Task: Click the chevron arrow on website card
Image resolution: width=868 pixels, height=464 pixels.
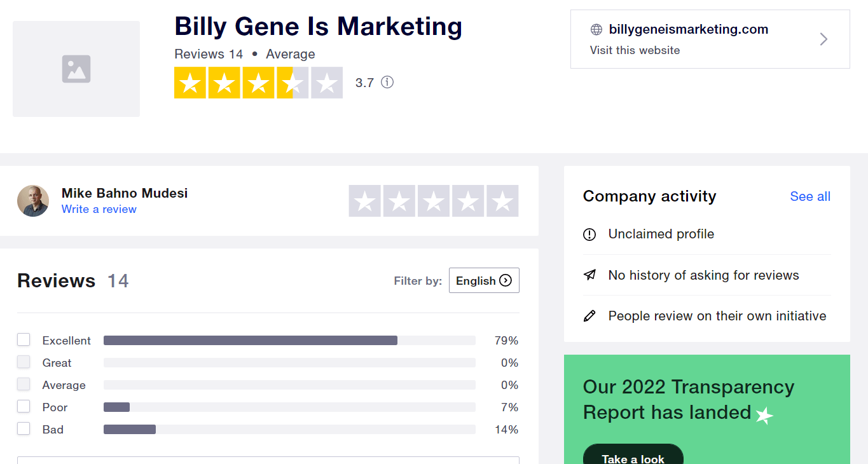Action: 823,39
